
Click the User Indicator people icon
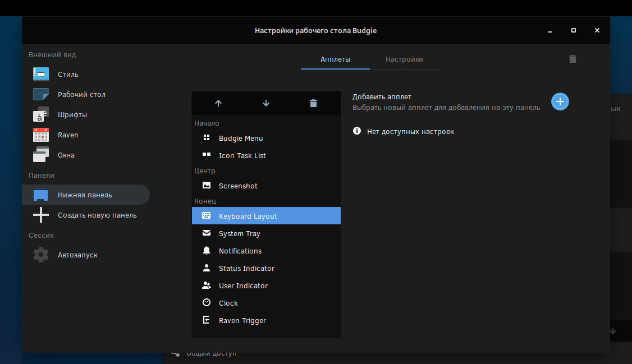207,285
